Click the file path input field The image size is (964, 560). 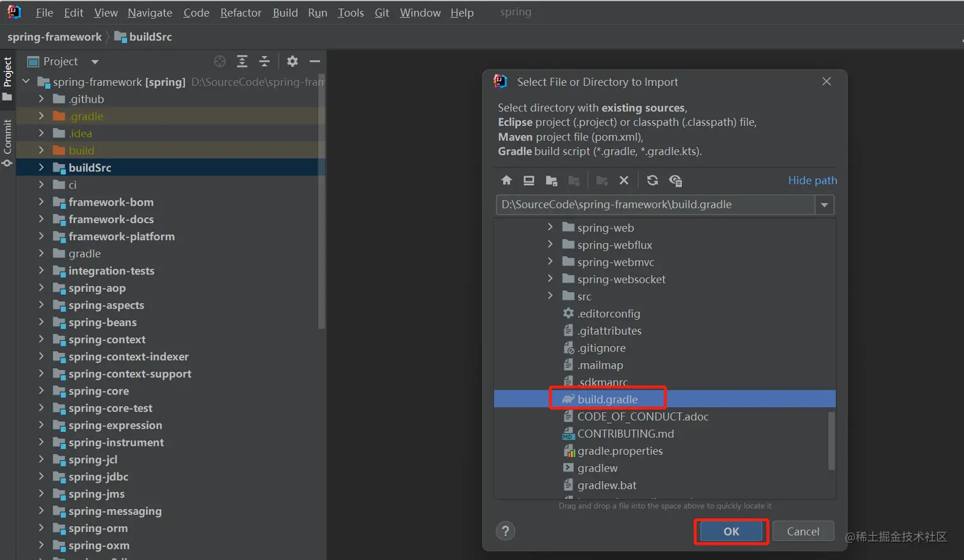pos(655,205)
